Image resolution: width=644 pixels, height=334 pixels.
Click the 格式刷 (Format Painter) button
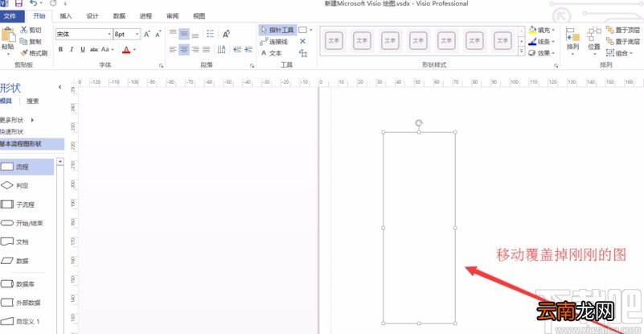34,53
